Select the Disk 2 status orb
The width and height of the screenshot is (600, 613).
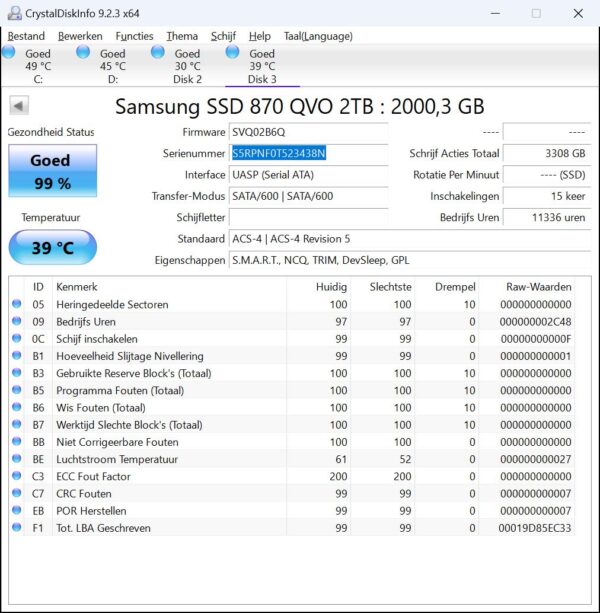coord(158,52)
